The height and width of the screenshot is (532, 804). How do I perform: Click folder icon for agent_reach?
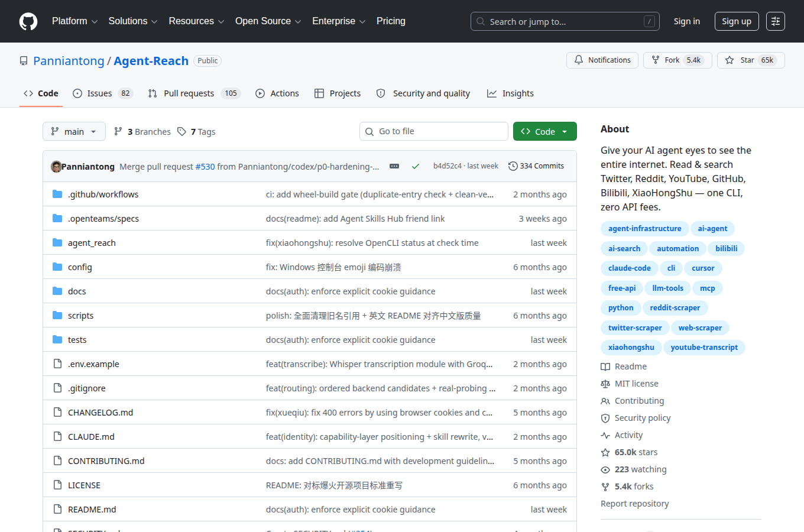[57, 242]
